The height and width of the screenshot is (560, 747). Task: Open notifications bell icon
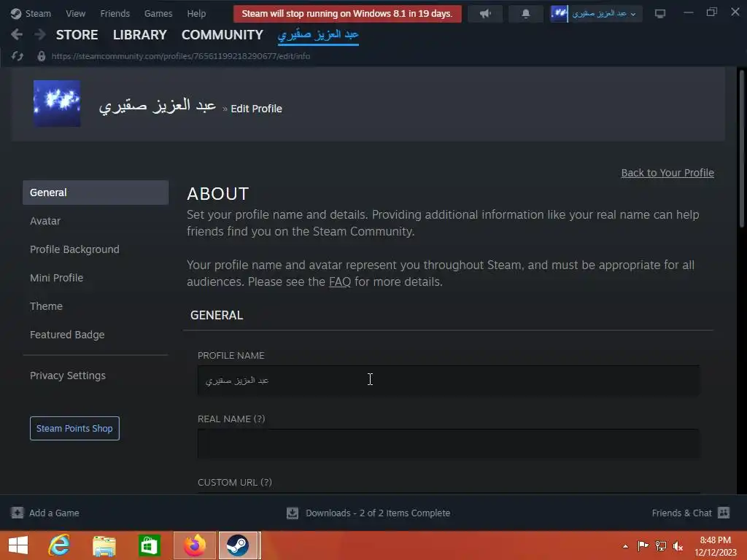click(x=525, y=14)
